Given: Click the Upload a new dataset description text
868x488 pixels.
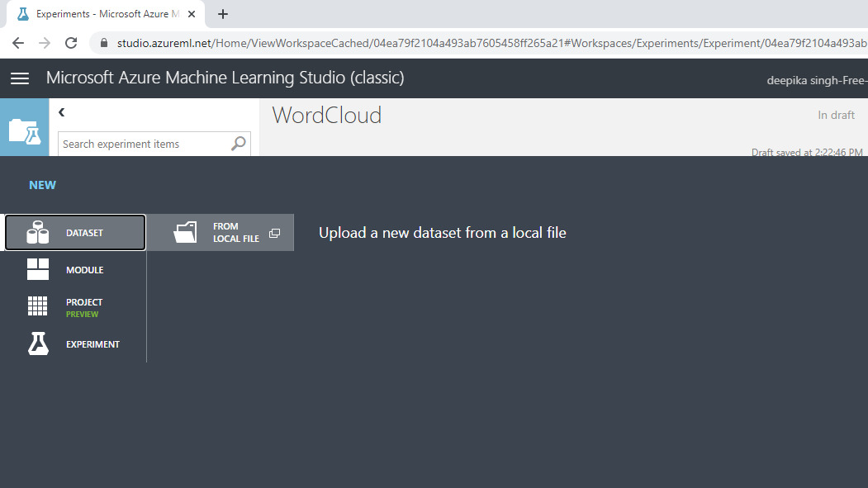Looking at the screenshot, I should click(443, 232).
